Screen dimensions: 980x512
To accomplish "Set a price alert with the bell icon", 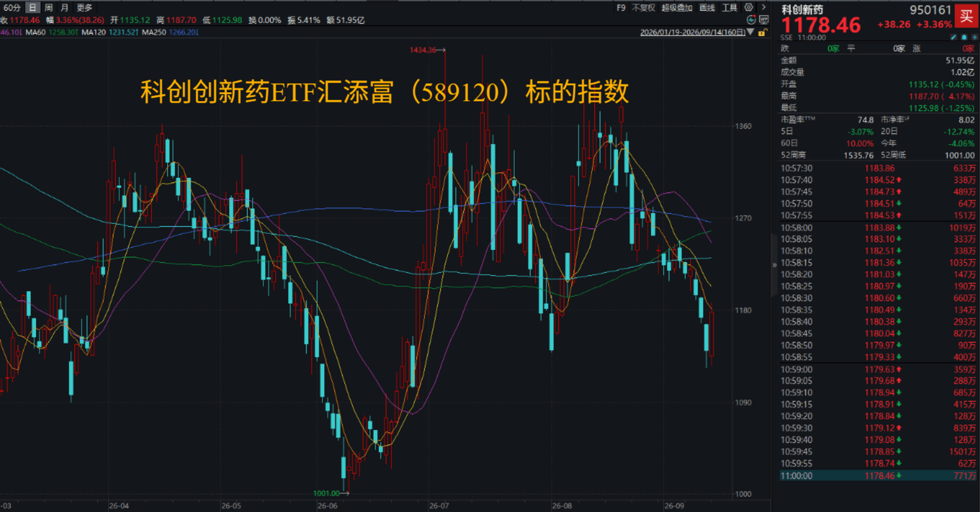I will click(964, 37).
